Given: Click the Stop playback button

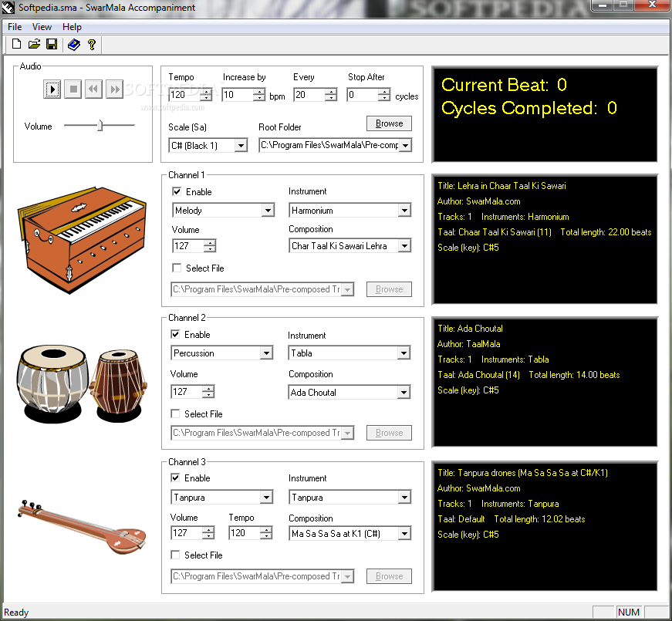Looking at the screenshot, I should point(73,89).
